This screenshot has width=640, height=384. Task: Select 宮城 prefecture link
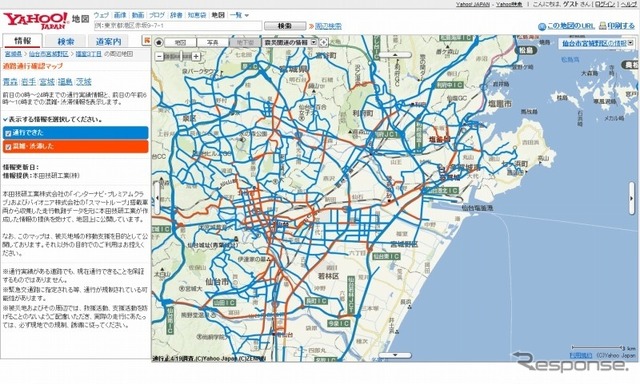click(x=47, y=82)
